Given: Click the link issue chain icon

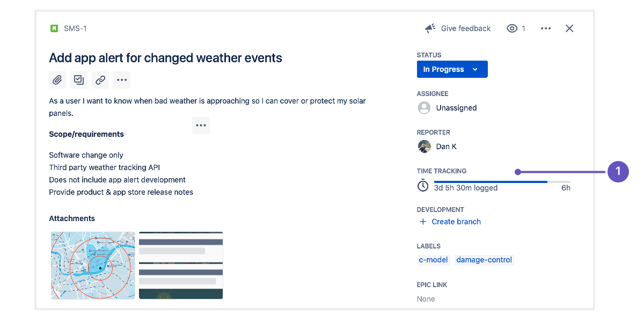Looking at the screenshot, I should point(100,80).
